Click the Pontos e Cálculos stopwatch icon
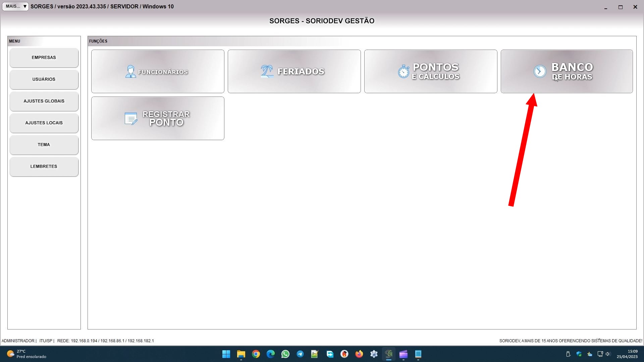The image size is (644, 362). tap(404, 71)
